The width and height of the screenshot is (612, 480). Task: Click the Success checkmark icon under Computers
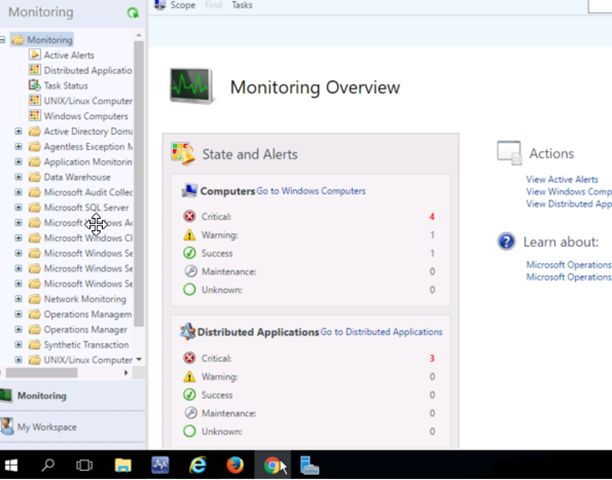tap(189, 253)
